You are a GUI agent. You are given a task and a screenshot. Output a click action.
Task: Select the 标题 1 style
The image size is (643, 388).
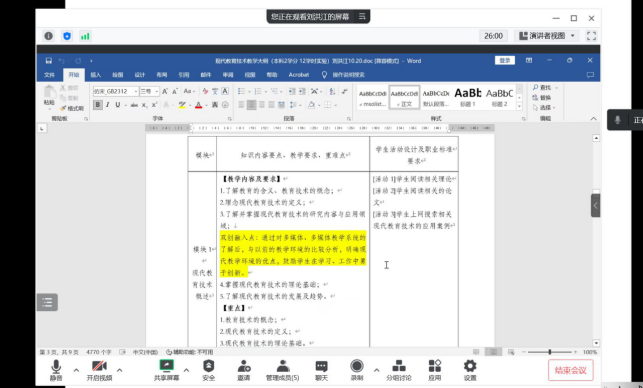(x=467, y=97)
